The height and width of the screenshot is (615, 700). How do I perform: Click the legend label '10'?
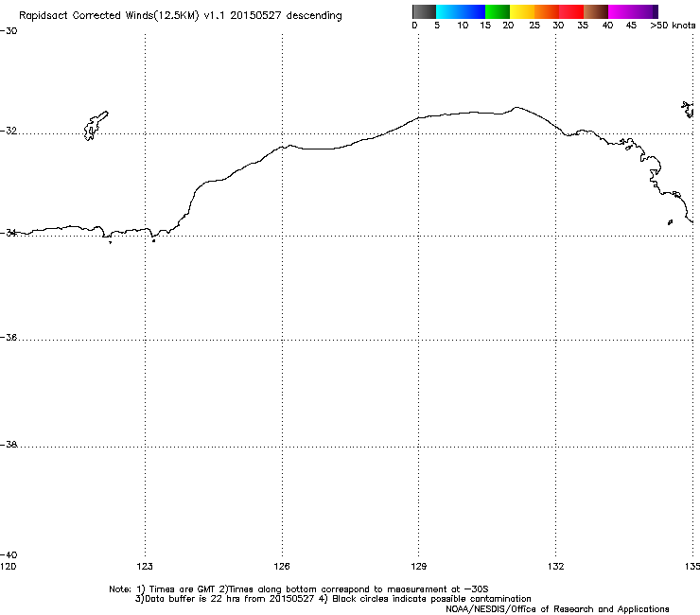pyautogui.click(x=463, y=26)
